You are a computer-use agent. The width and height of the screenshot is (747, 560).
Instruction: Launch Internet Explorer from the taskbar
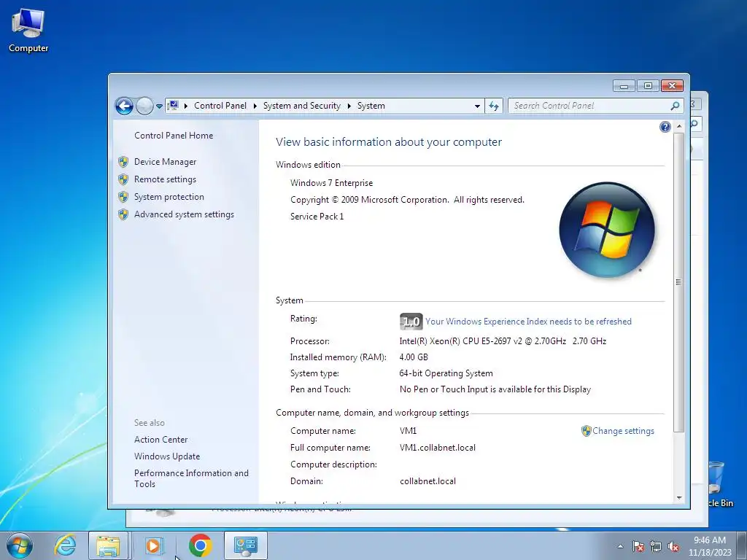point(65,545)
